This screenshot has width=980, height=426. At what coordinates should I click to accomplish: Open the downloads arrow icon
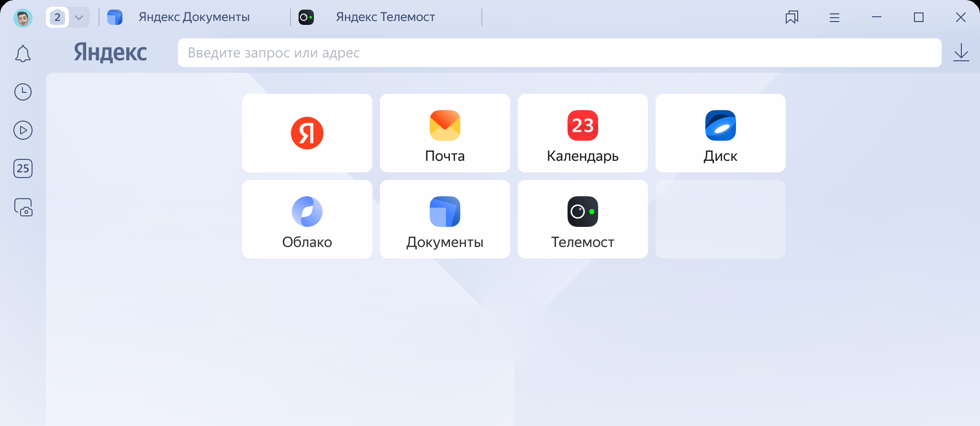tap(961, 53)
